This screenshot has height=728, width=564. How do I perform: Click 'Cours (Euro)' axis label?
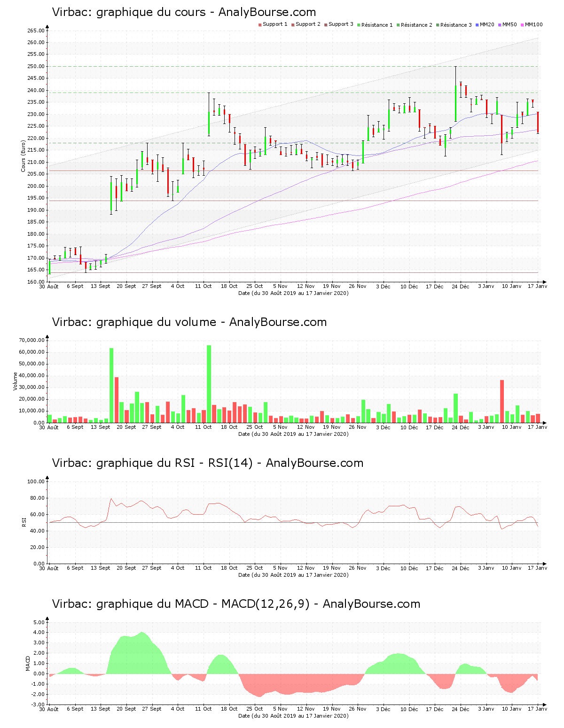23,156
